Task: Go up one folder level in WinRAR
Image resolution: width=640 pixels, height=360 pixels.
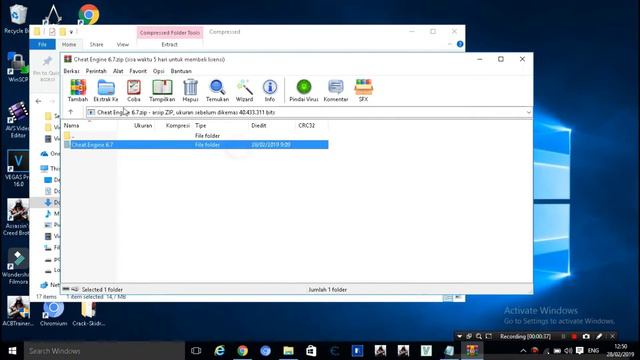Action: pos(71,112)
